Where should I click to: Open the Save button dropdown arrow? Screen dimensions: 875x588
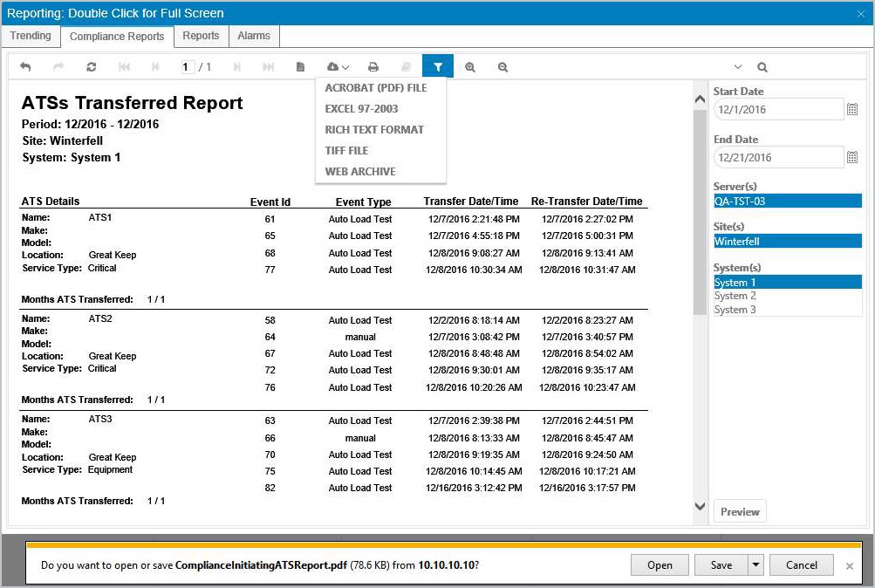click(x=755, y=564)
